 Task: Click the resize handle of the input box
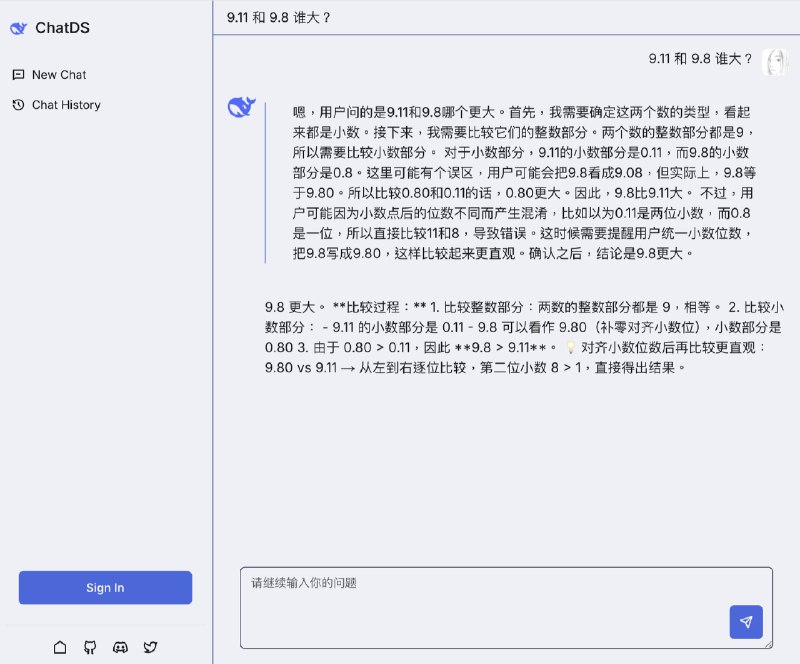click(768, 644)
